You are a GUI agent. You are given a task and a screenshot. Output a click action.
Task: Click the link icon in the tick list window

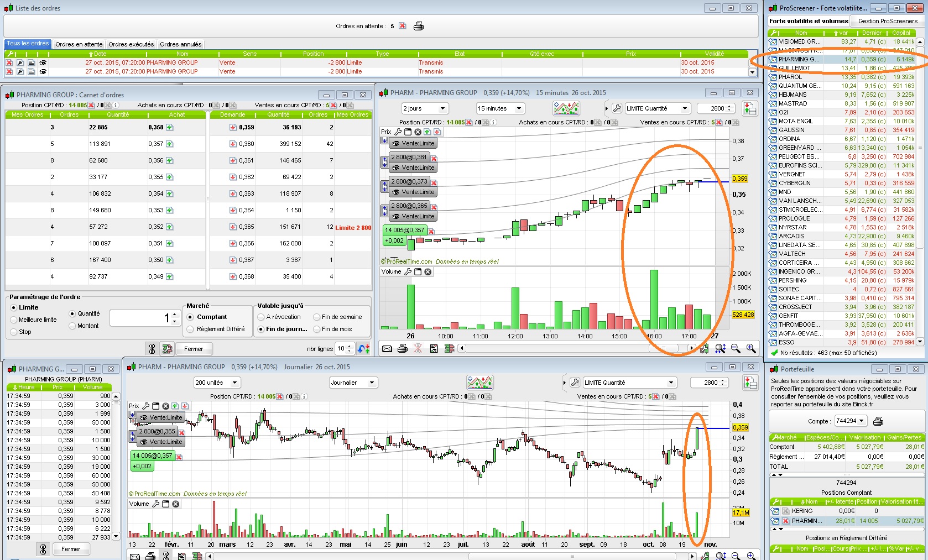point(43,549)
